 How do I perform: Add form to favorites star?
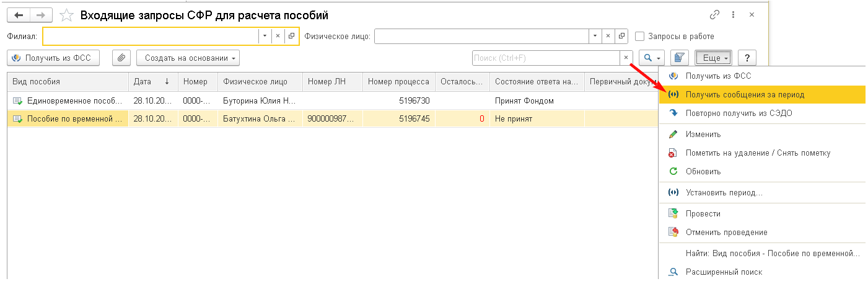68,14
